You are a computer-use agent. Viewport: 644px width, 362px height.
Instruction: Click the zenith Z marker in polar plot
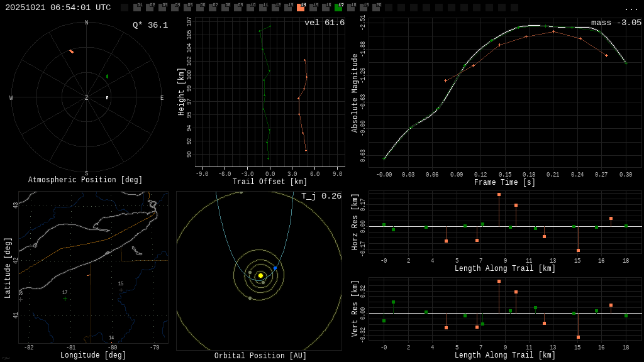[x=87, y=98]
